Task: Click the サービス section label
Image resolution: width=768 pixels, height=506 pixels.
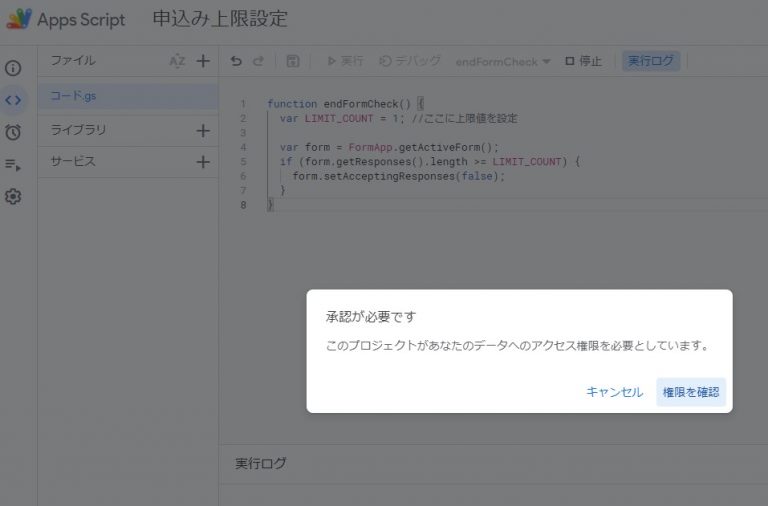Action: point(73,161)
